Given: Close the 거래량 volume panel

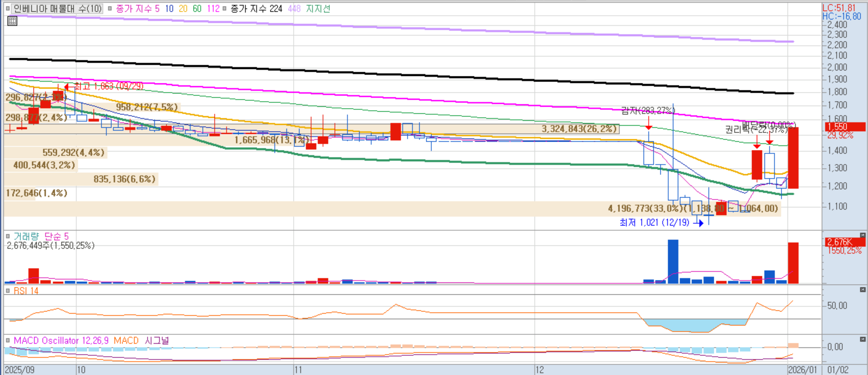Looking at the screenshot, I should click(862, 235).
